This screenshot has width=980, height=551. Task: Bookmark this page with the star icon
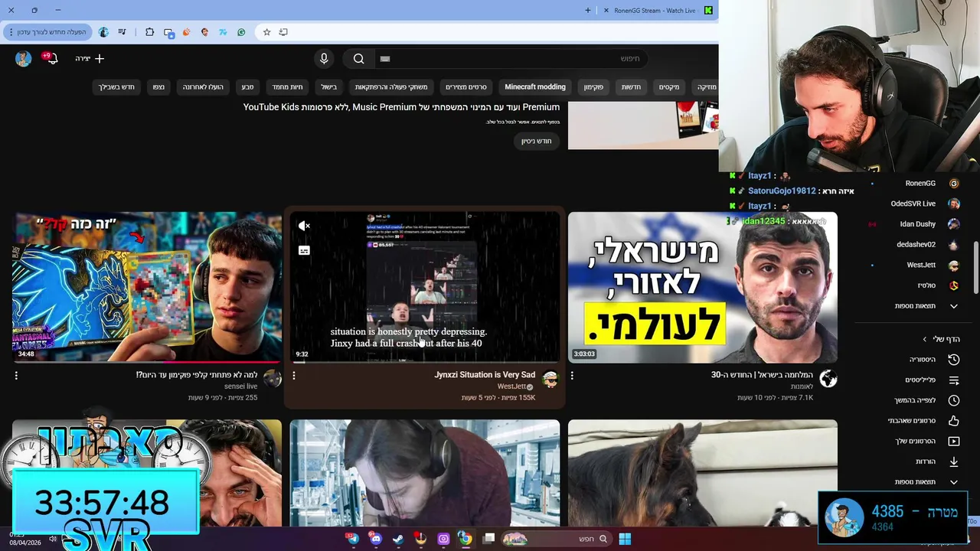[x=266, y=32]
